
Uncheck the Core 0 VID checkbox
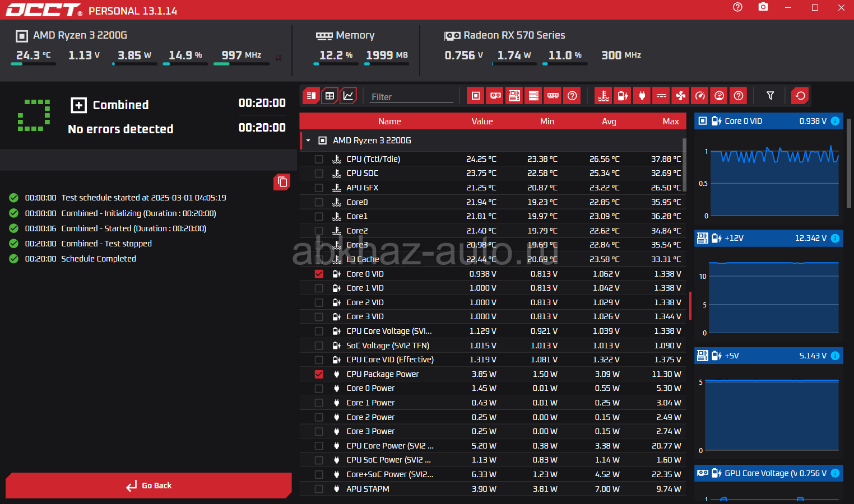pos(319,274)
